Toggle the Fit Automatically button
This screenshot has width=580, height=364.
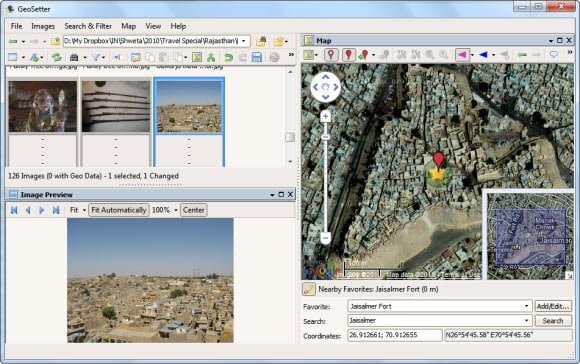(118, 210)
